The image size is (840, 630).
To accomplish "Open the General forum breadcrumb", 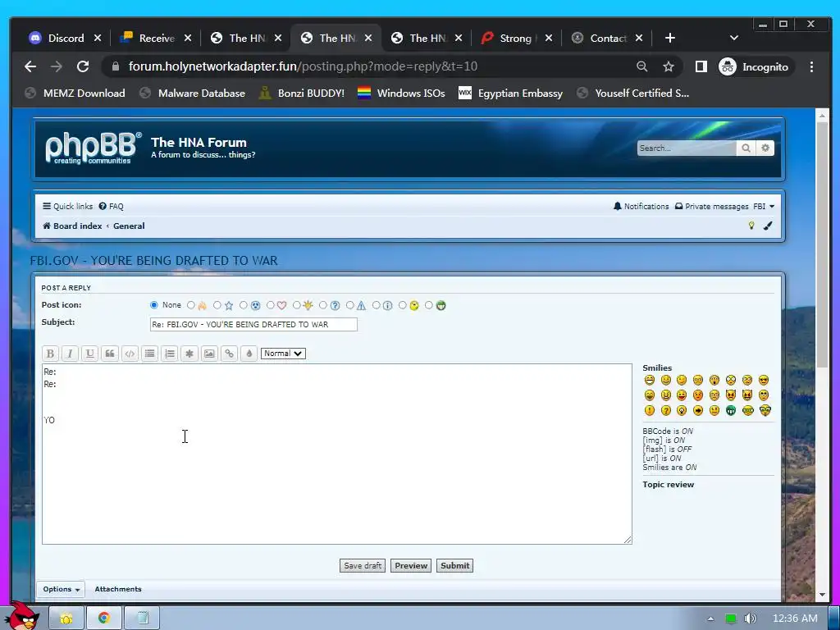I will tap(129, 226).
